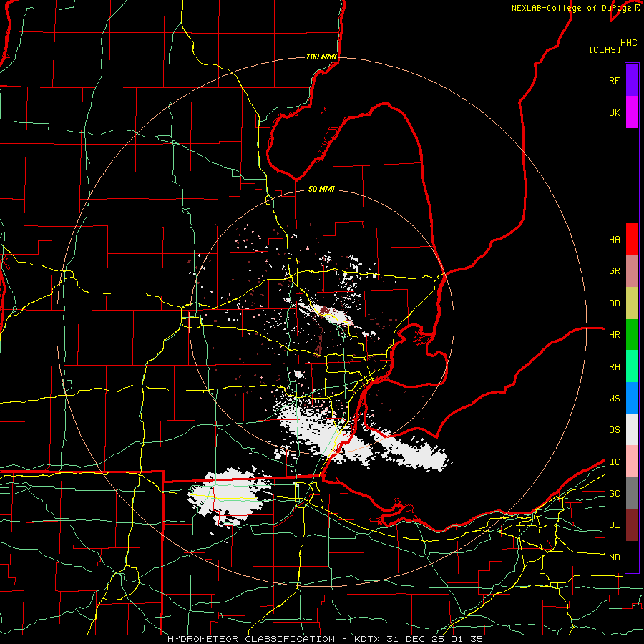644x644 pixels.
Task: Click the WS blue legend color block
Action: pos(632,398)
